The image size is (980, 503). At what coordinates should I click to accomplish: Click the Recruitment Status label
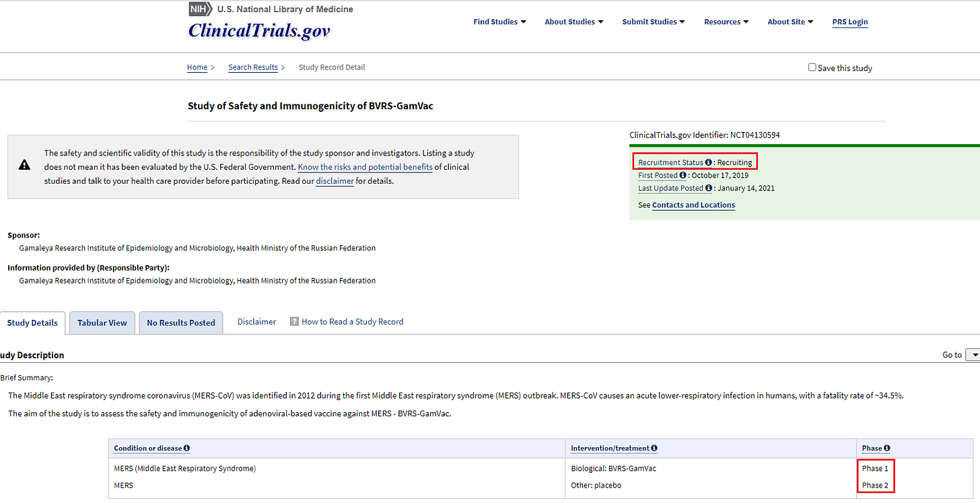[x=670, y=163]
